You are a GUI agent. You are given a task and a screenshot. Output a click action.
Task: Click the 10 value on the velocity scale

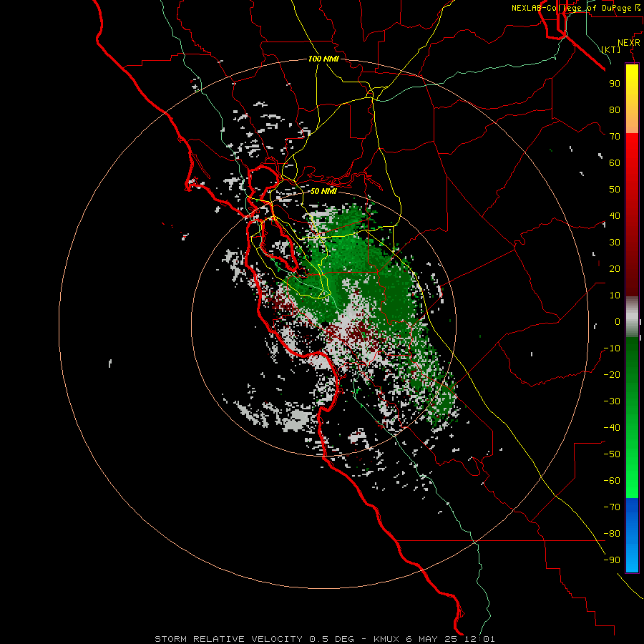615,296
